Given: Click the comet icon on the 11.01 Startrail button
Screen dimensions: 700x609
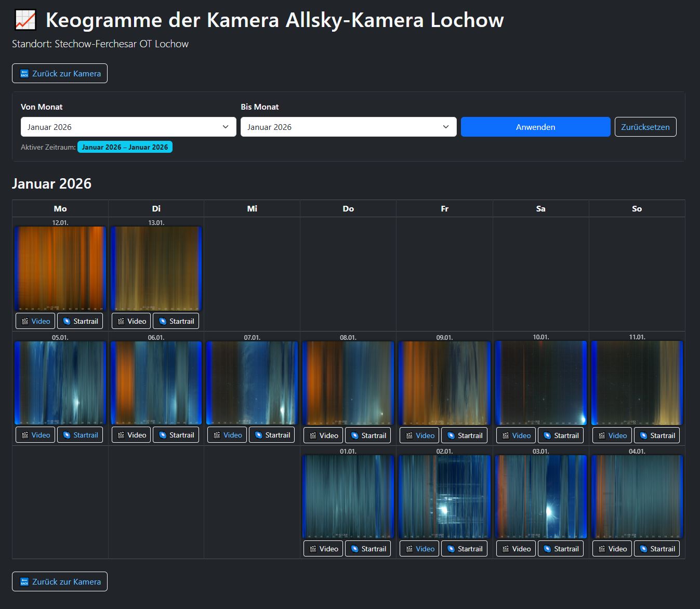Looking at the screenshot, I should pyautogui.click(x=644, y=435).
